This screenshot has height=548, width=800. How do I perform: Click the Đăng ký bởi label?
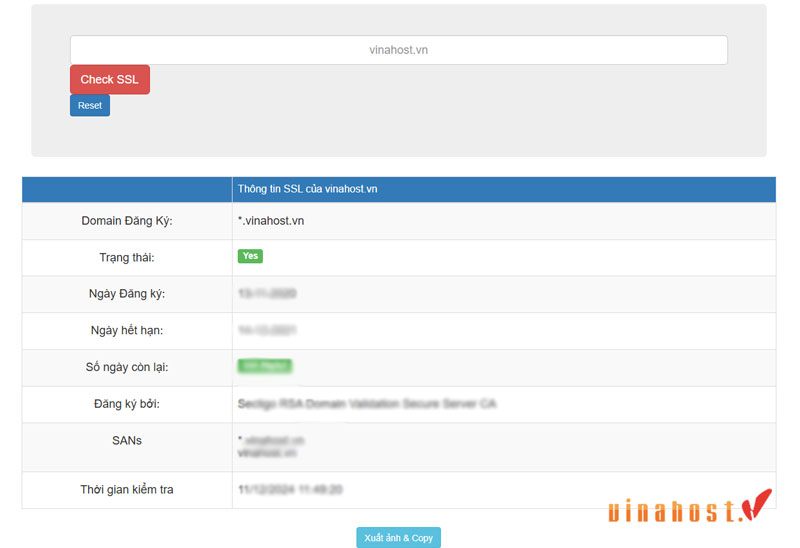(x=127, y=404)
